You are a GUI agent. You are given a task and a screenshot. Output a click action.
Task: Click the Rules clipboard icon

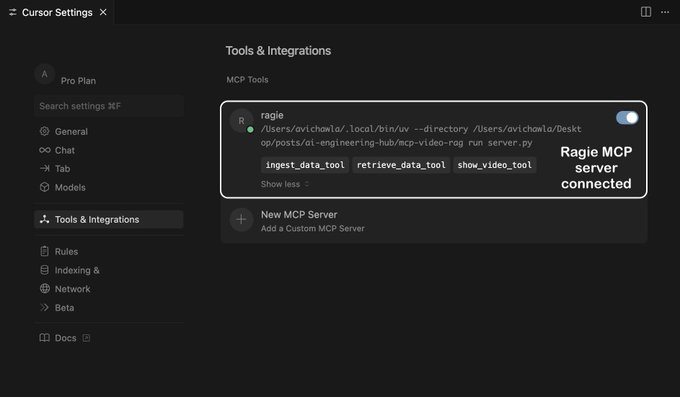[x=44, y=251]
